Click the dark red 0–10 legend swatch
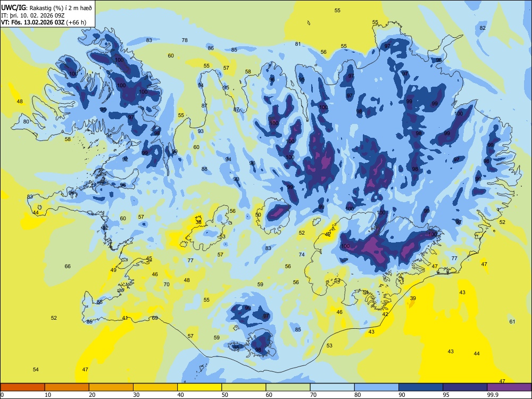Image resolution: width=532 pixels, height=399 pixels. tap(23, 387)
